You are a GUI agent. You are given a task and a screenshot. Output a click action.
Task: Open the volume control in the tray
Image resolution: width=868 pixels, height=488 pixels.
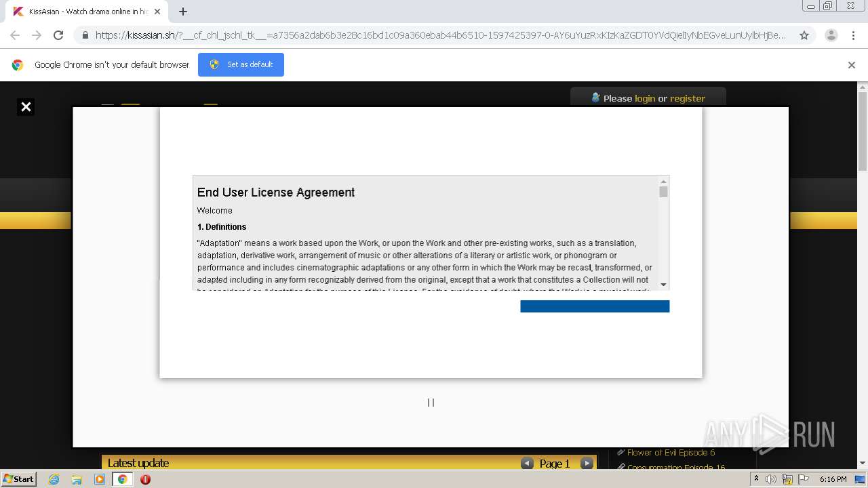tap(771, 479)
